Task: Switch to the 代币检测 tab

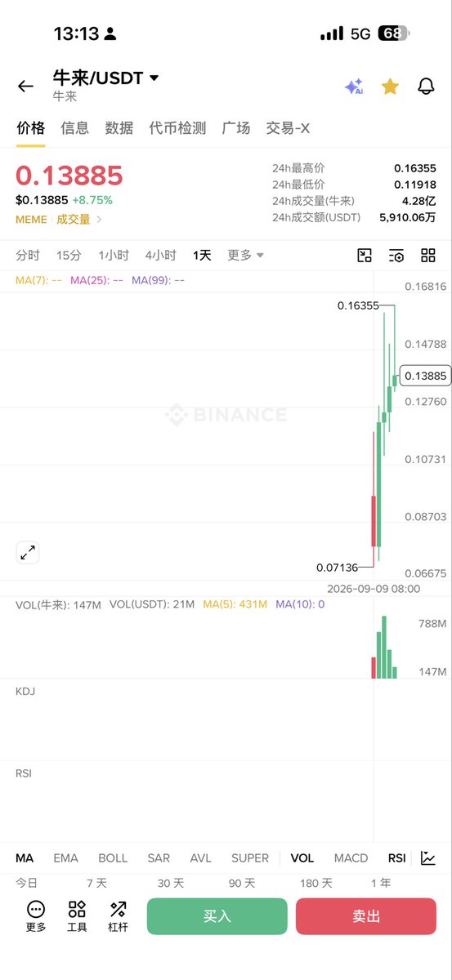Action: (177, 128)
